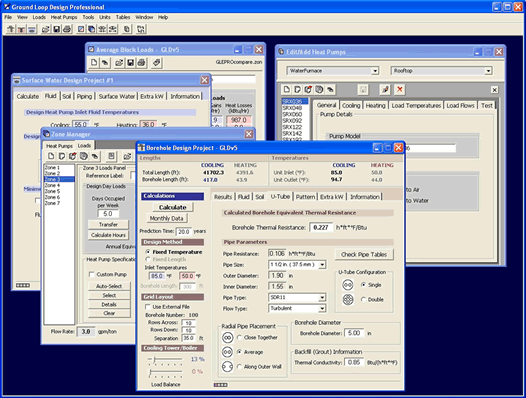Open WaterFurnace manufacturer dropdown
Viewport: 526px width, 398px height.
[x=375, y=71]
